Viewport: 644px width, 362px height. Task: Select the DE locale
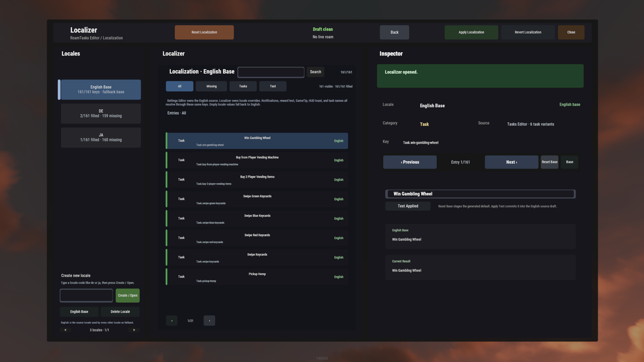click(x=101, y=113)
